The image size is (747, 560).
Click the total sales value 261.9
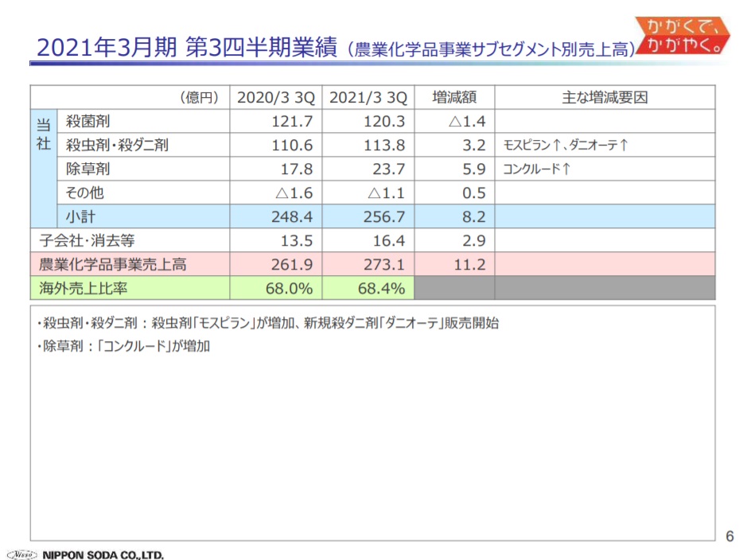click(x=292, y=264)
